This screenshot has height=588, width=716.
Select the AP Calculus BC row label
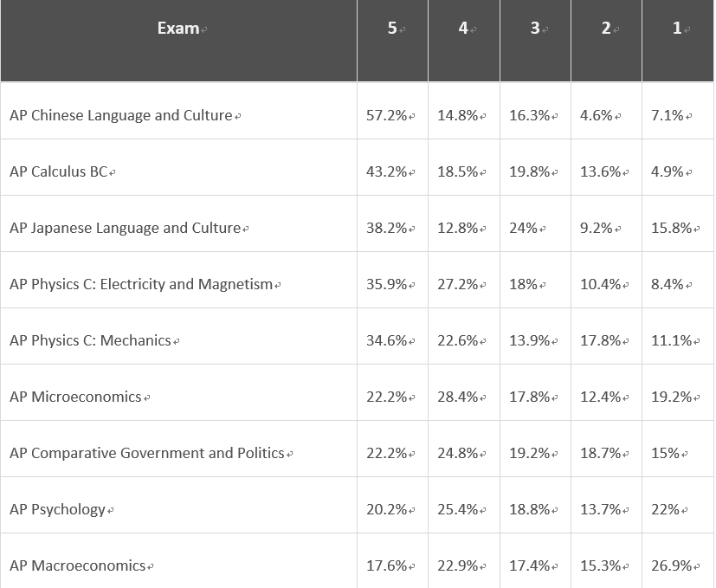(59, 171)
